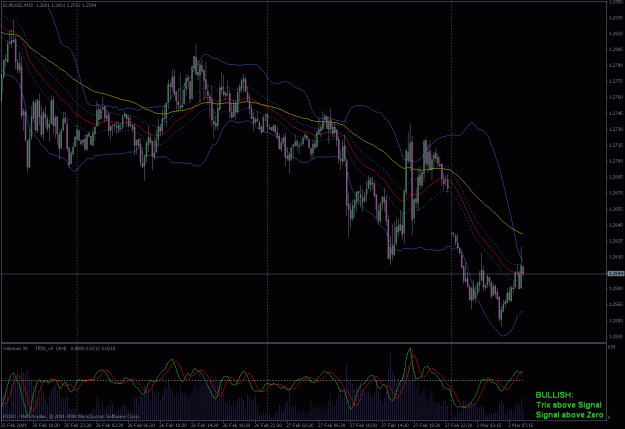Click the 'Trix above Signal' message
Image resolution: width=625 pixels, height=429 pixels.
[568, 405]
